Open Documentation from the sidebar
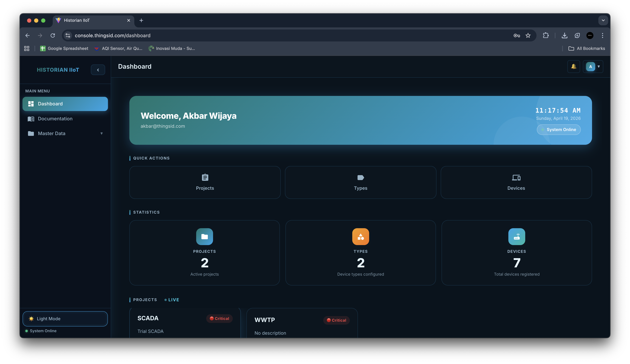Image resolution: width=630 pixels, height=364 pixels. coord(55,119)
